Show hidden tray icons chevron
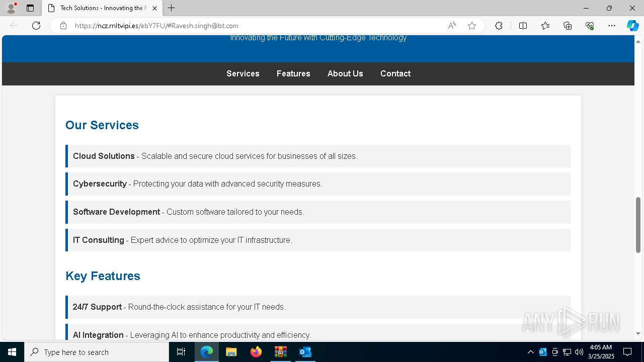The width and height of the screenshot is (644, 362). [530, 352]
